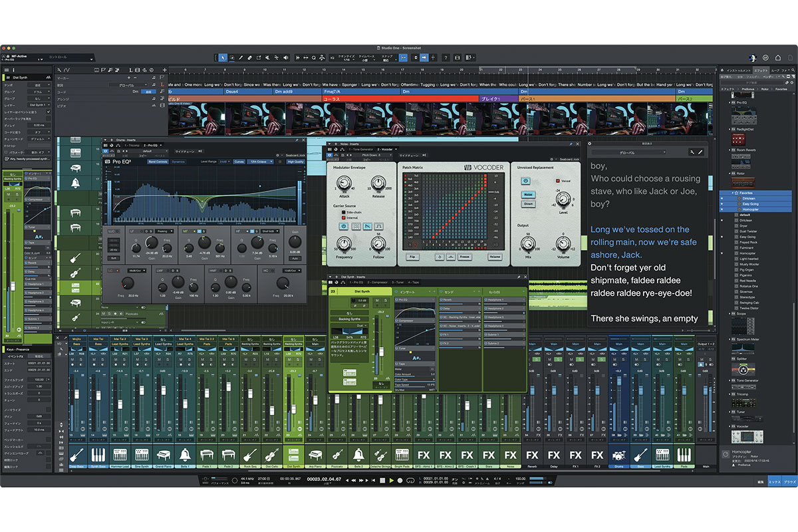Select the Synth Bass keyboard channel icon

click(98, 456)
